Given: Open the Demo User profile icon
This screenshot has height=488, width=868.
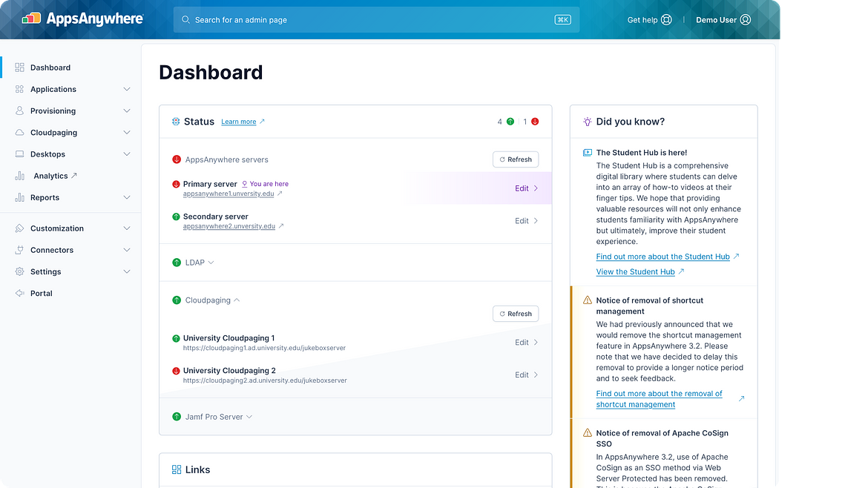Looking at the screenshot, I should click(746, 20).
